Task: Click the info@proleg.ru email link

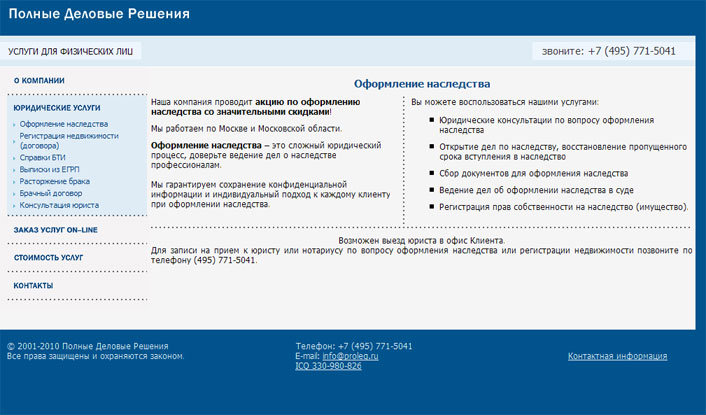Action: click(x=350, y=356)
